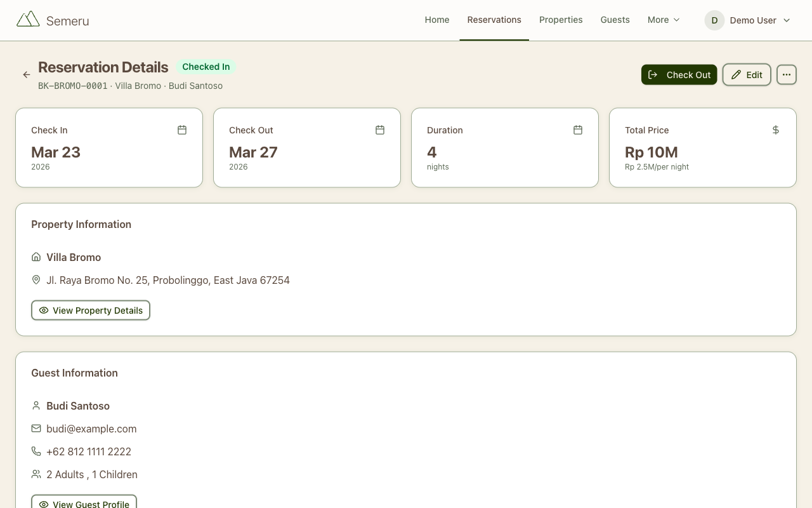Screen dimensions: 812x508
Task: Click the calendar icon in Check Out card
Action: (380, 130)
